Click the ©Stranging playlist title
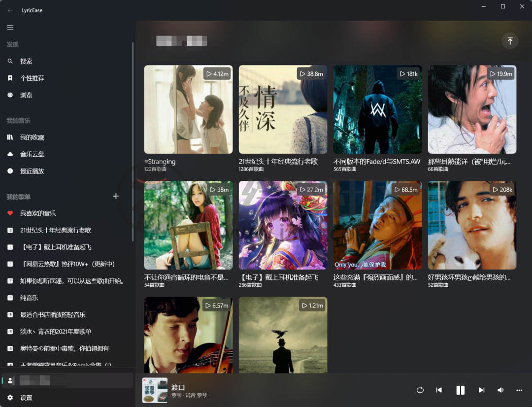The height and width of the screenshot is (407, 532). (160, 162)
